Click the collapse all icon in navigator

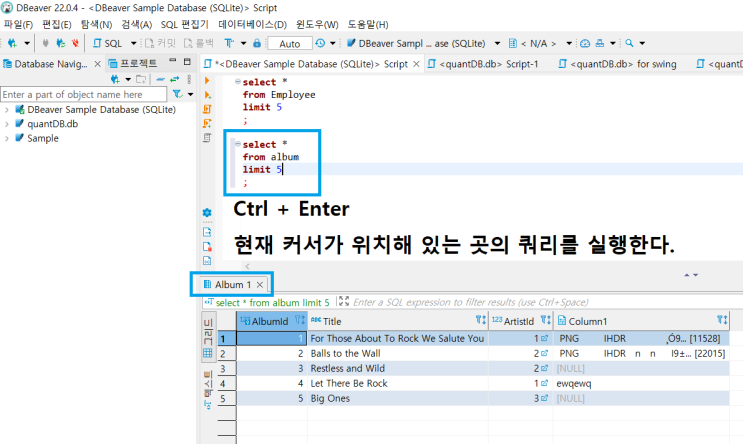161,79
